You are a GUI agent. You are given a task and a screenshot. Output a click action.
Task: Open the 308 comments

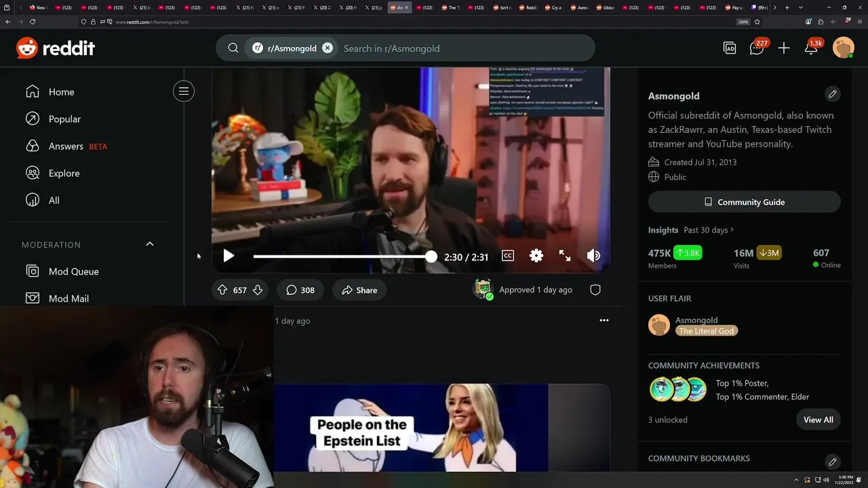pos(300,290)
